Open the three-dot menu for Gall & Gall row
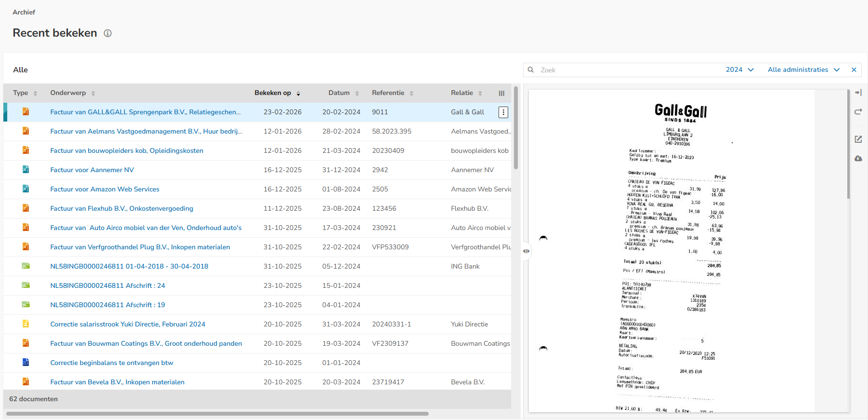 tap(503, 112)
